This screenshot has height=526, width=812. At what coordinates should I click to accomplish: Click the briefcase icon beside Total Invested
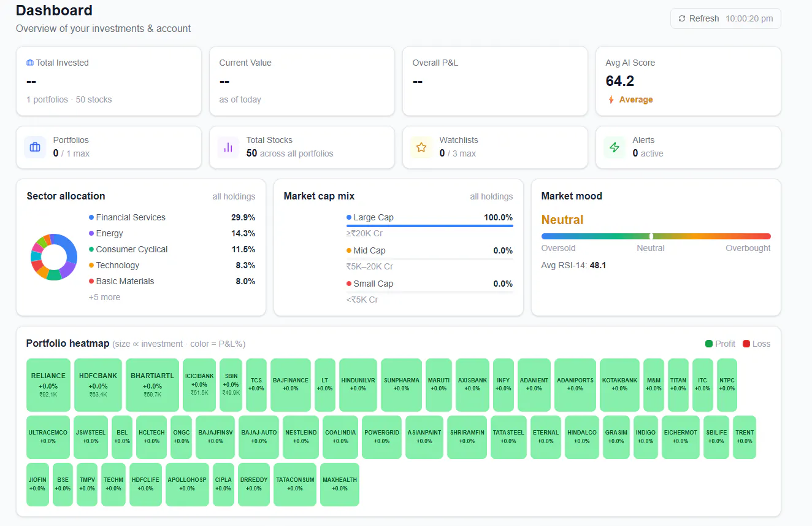pyautogui.click(x=30, y=63)
